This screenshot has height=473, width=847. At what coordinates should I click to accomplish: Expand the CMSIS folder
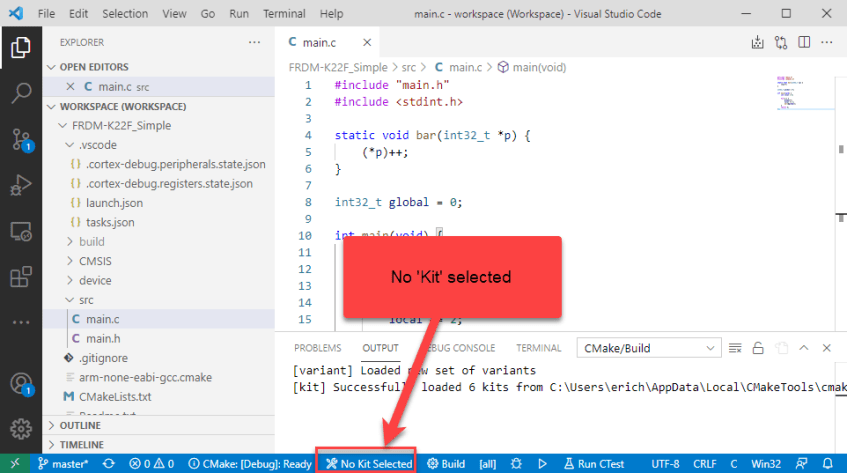click(x=95, y=261)
